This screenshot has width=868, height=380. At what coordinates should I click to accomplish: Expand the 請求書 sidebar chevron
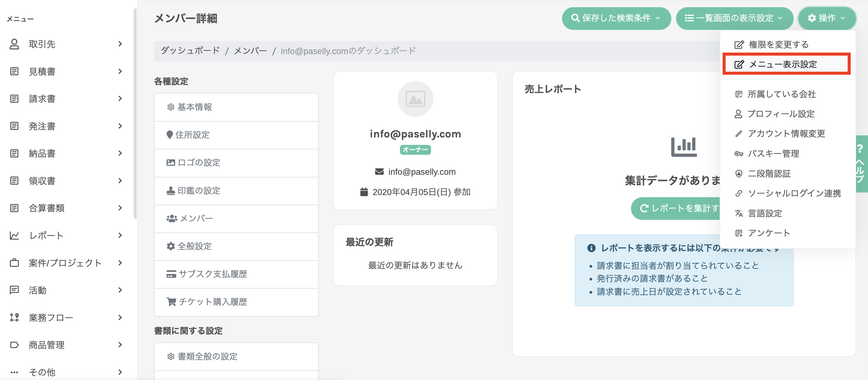(x=120, y=99)
